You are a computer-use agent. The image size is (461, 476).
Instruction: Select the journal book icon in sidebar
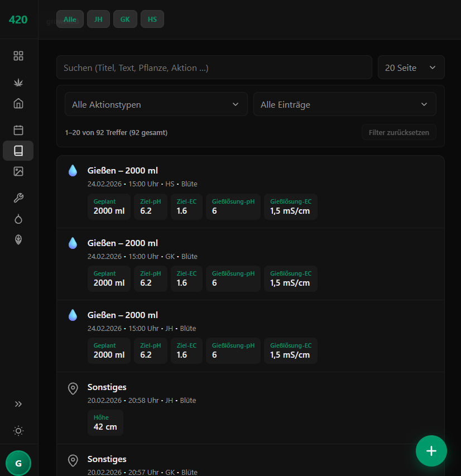coord(18,151)
